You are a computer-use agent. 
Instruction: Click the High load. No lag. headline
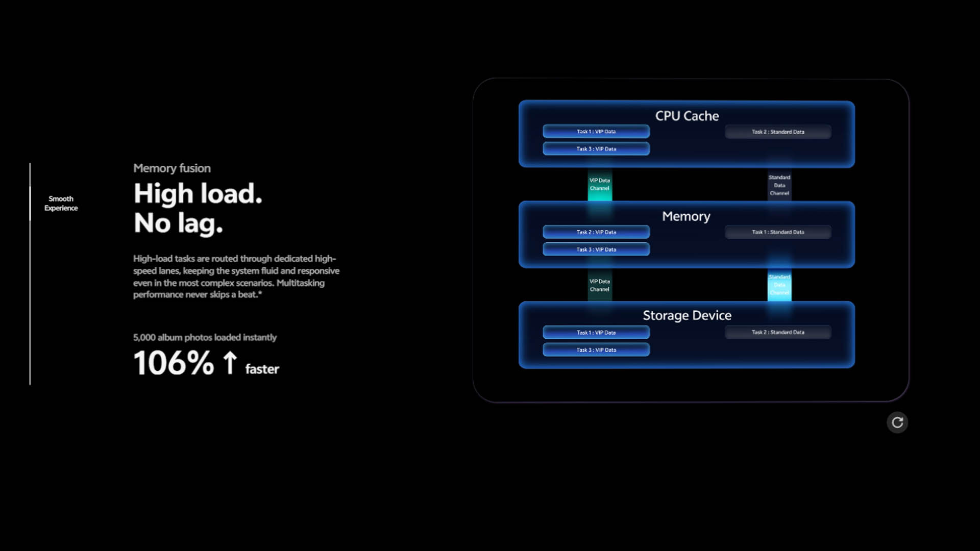coord(198,208)
